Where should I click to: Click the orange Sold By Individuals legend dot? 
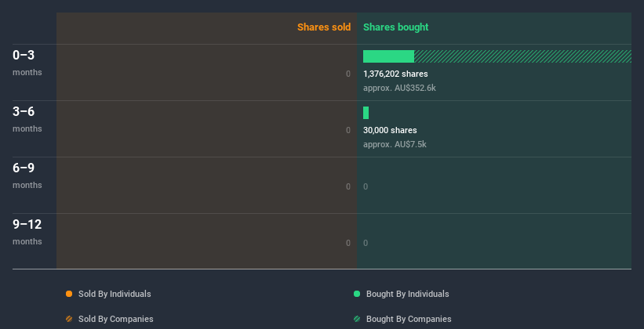pyautogui.click(x=69, y=294)
